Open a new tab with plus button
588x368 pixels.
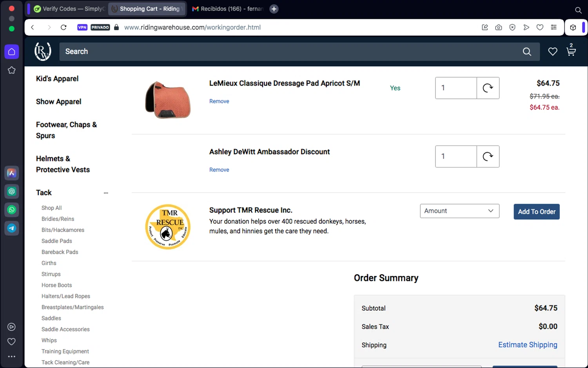pos(274,9)
